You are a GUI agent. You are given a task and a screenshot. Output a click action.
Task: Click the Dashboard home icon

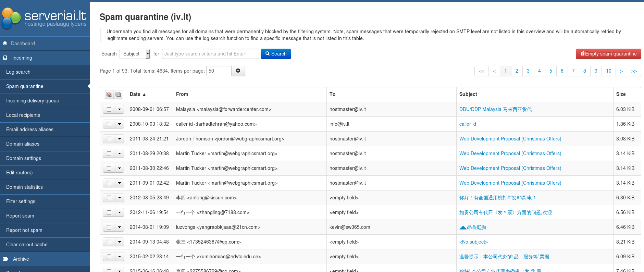5,44
